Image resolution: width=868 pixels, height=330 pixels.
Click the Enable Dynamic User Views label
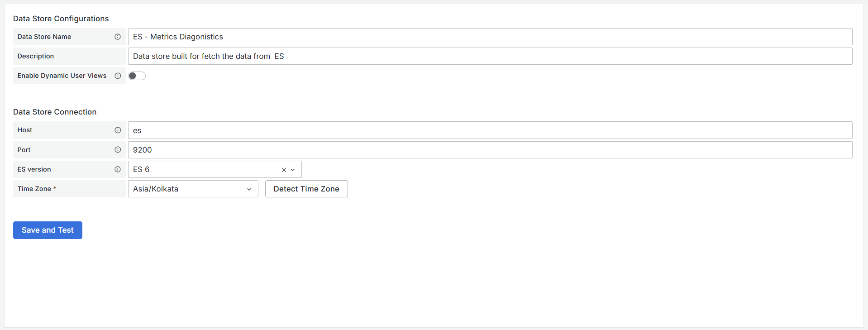click(x=62, y=76)
